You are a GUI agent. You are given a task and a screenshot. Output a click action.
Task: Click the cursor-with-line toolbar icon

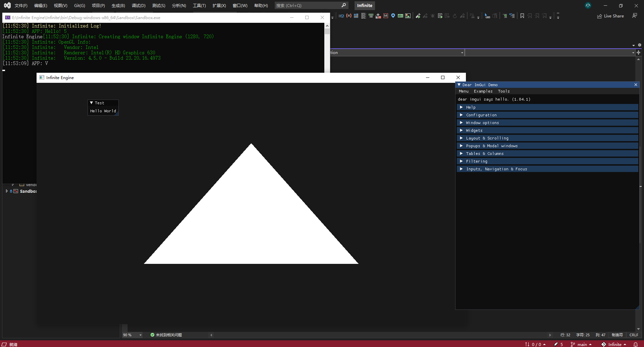(x=487, y=16)
